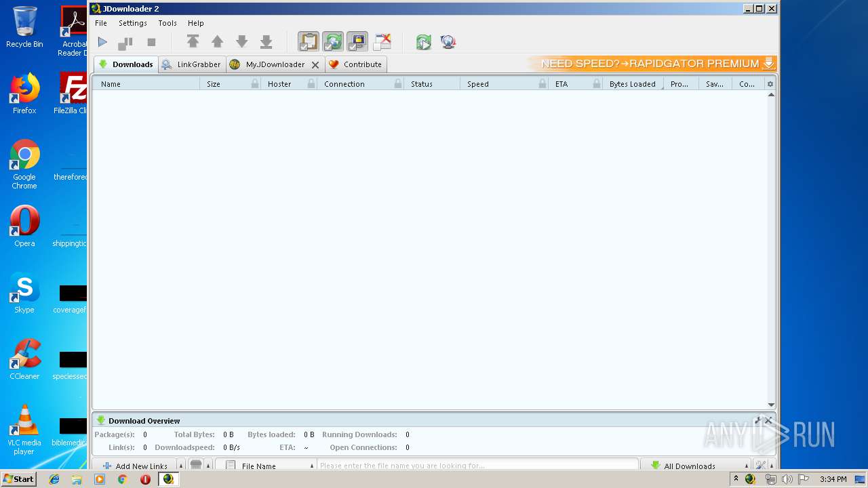
Task: Click the downloads list scrollbar up arrow
Action: (771, 95)
